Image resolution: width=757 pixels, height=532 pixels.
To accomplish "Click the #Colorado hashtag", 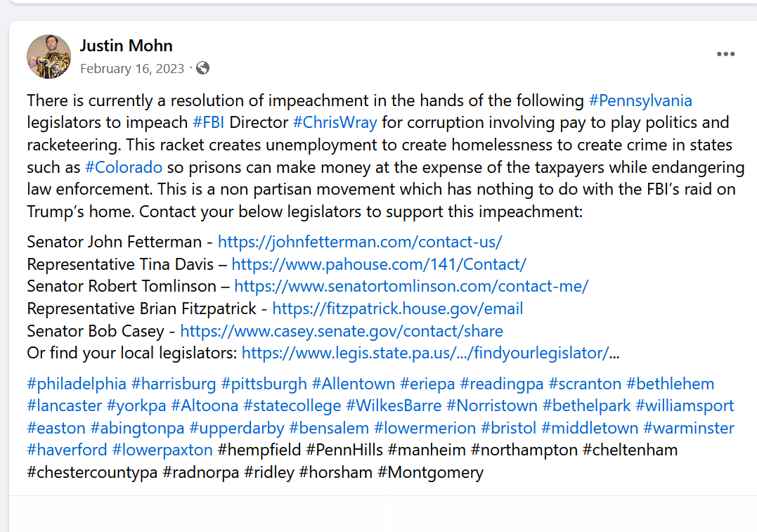I will tap(124, 167).
